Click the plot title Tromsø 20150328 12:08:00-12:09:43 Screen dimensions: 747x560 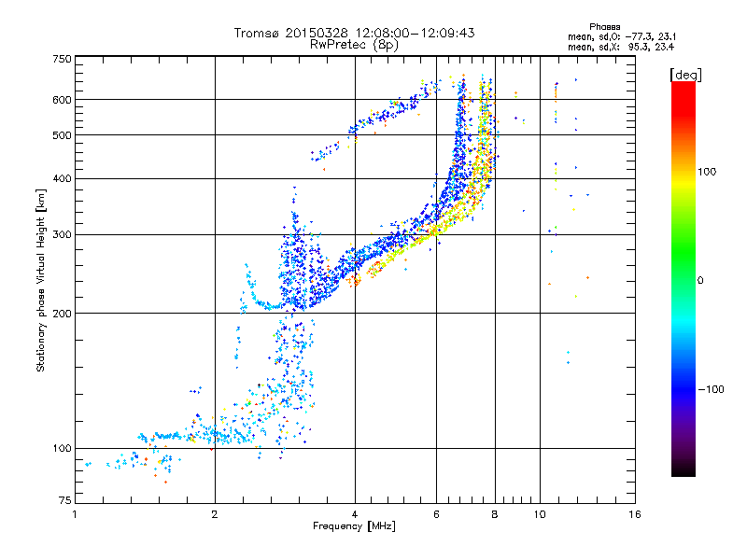click(x=354, y=33)
